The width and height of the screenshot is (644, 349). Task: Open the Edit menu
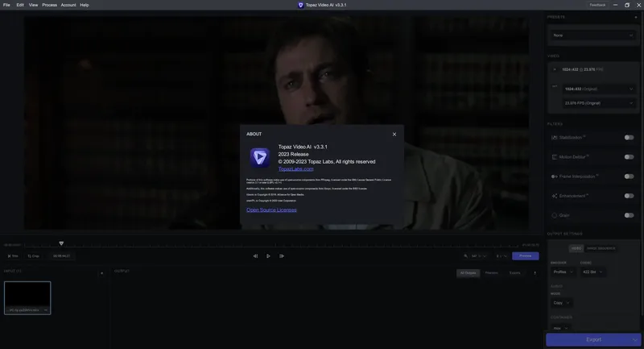point(20,5)
